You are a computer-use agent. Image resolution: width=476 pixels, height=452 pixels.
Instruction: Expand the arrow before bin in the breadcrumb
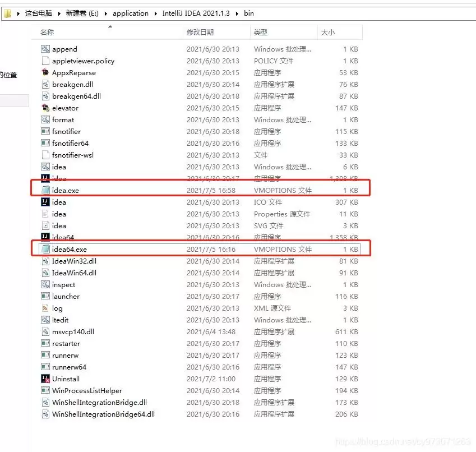click(x=237, y=13)
